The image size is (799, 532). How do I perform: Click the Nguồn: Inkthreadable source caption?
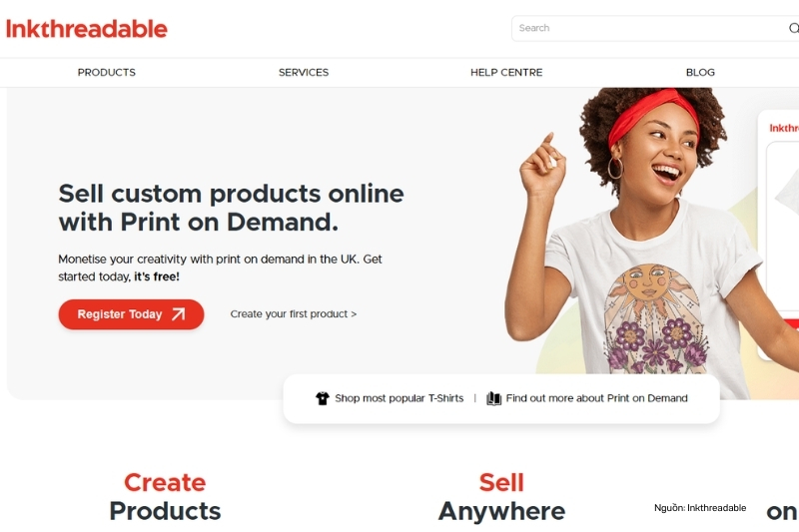click(700, 508)
